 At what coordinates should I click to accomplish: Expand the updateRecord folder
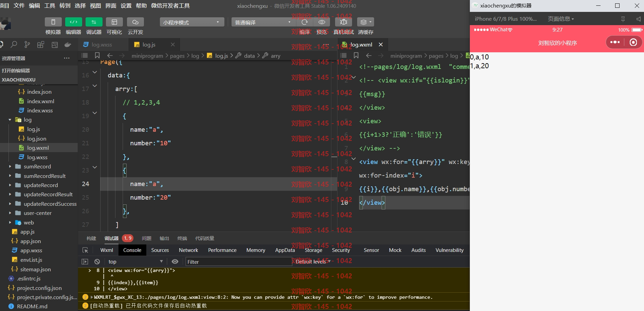10,185
